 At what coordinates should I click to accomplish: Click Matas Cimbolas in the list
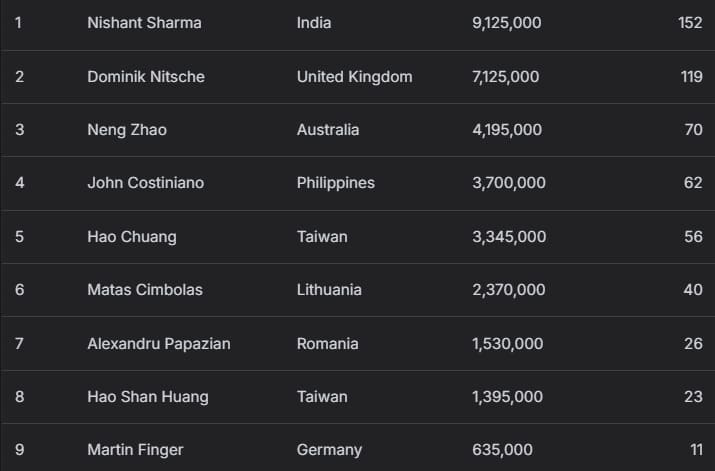pos(145,290)
